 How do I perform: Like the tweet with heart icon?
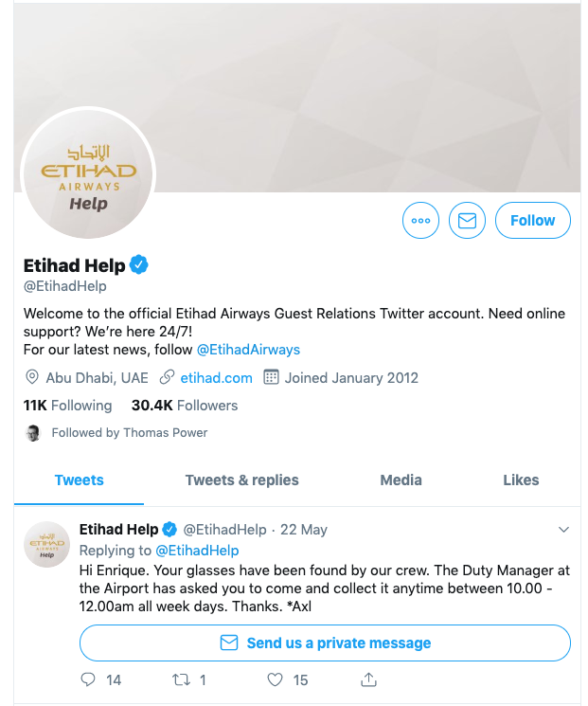(x=275, y=679)
